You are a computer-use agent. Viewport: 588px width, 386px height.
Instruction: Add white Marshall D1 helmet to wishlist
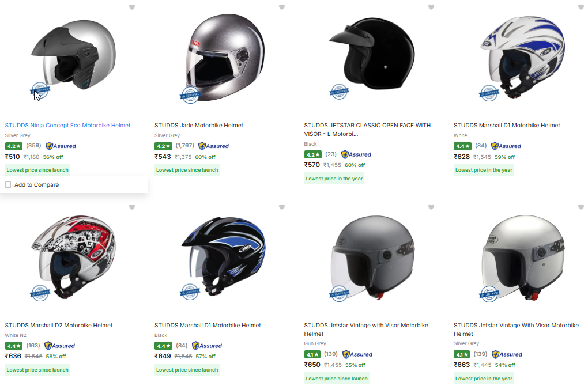coord(581,7)
